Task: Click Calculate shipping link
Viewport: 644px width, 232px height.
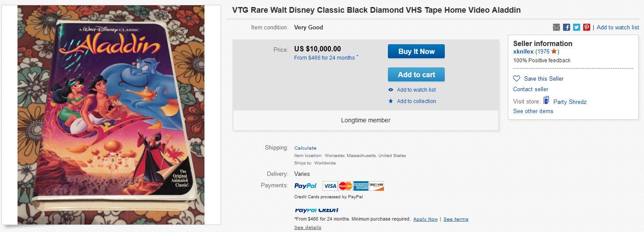Action: pyautogui.click(x=305, y=148)
